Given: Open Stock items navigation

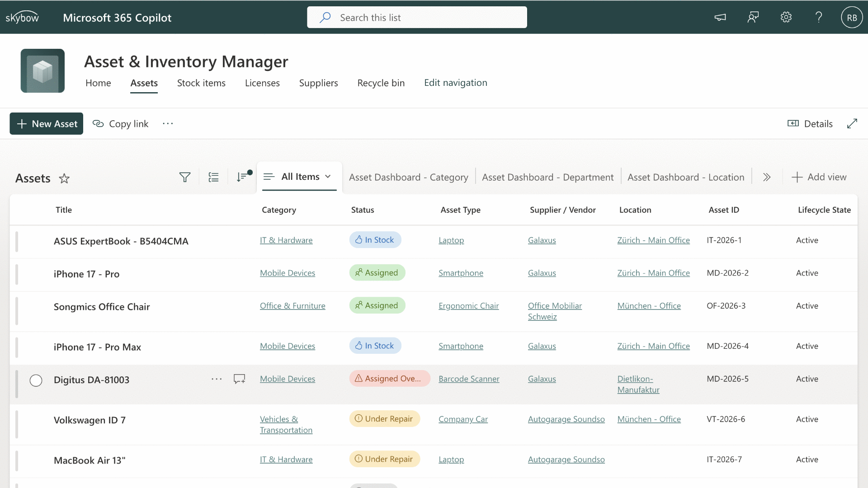Looking at the screenshot, I should point(201,83).
